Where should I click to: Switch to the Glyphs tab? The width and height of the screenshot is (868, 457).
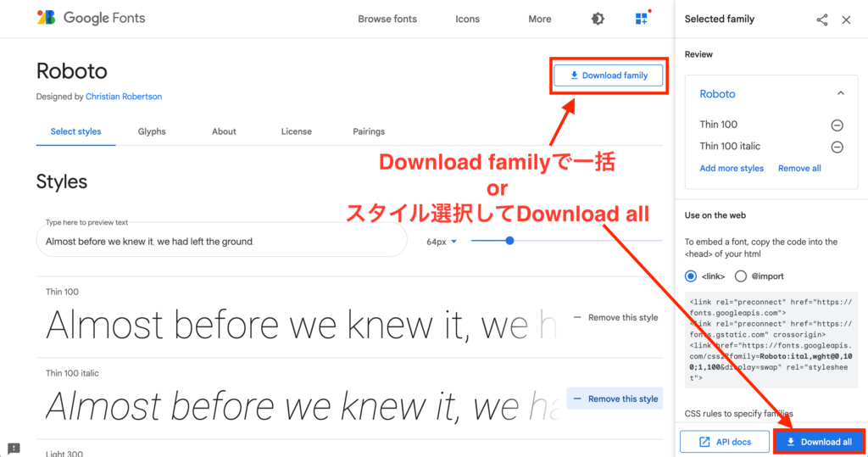152,131
